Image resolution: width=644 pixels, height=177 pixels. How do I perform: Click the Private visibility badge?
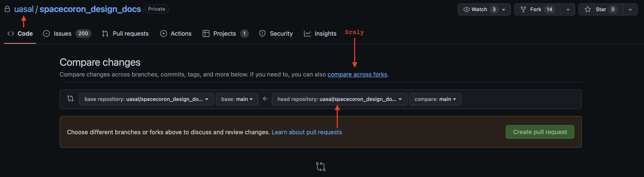pyautogui.click(x=156, y=9)
